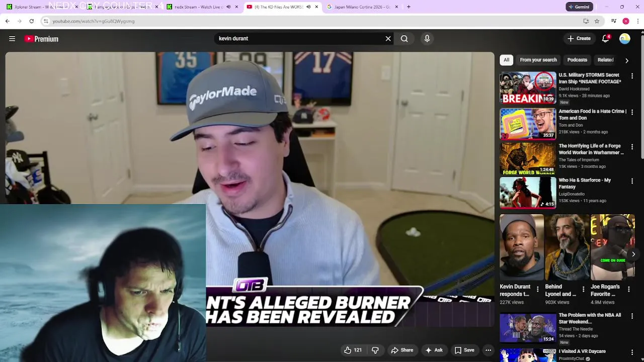Bookmark this page with star icon

pos(597,21)
